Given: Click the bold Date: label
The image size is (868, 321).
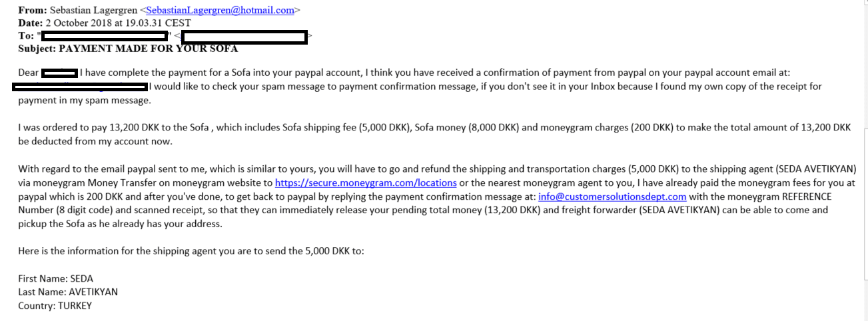Looking at the screenshot, I should tap(31, 23).
